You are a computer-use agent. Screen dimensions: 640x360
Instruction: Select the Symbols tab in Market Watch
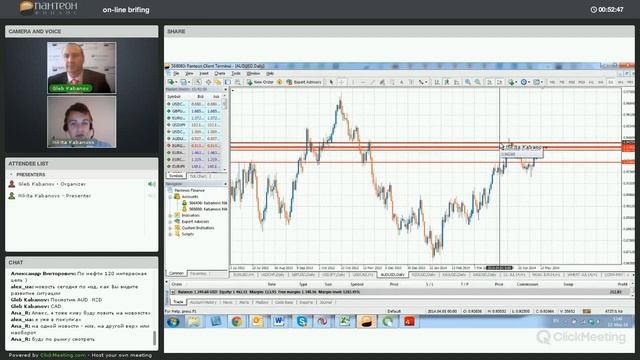(x=176, y=176)
